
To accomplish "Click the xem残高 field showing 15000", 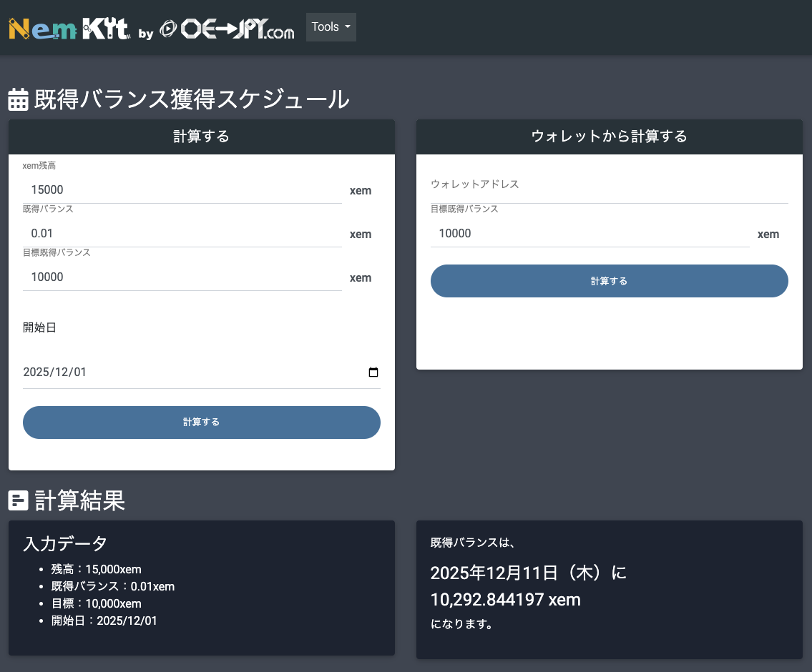I will (x=182, y=190).
